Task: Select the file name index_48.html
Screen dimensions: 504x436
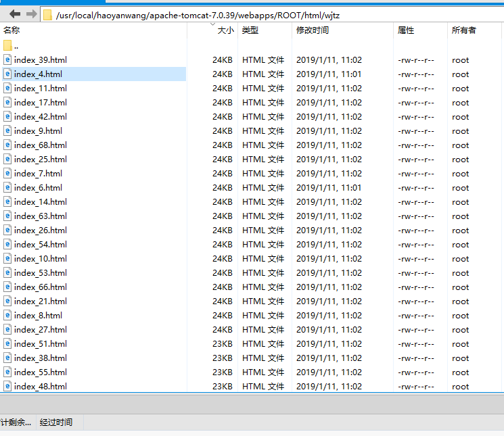Action: click(41, 386)
